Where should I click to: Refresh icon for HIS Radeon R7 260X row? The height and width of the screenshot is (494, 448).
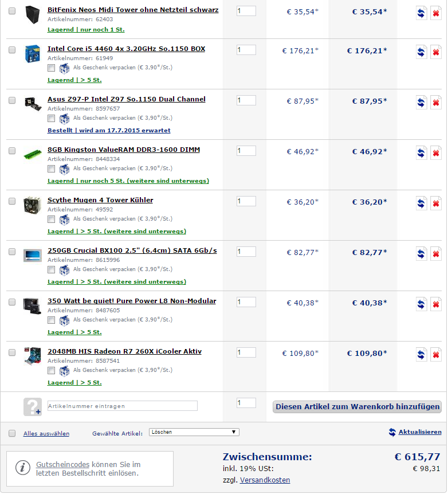[421, 354]
